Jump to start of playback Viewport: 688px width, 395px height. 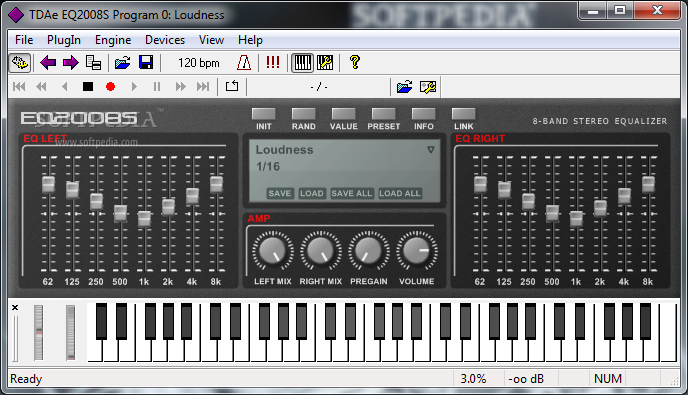19,86
